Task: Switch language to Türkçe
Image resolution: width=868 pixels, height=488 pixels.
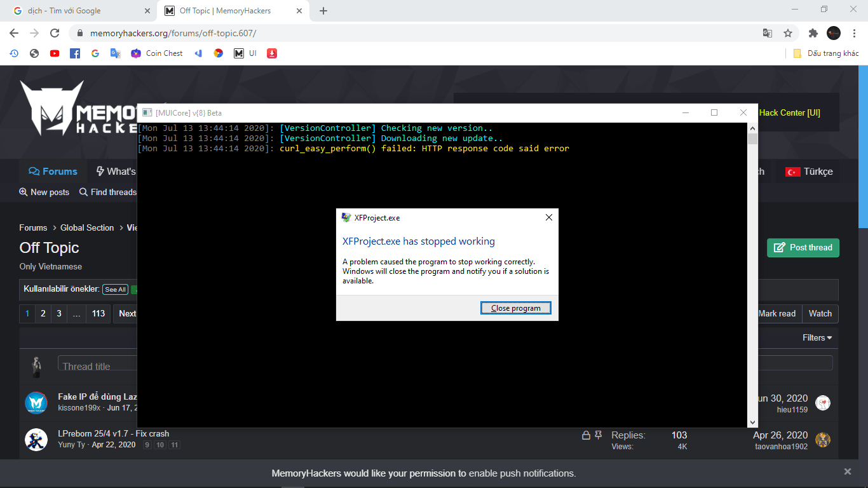Action: [x=809, y=172]
